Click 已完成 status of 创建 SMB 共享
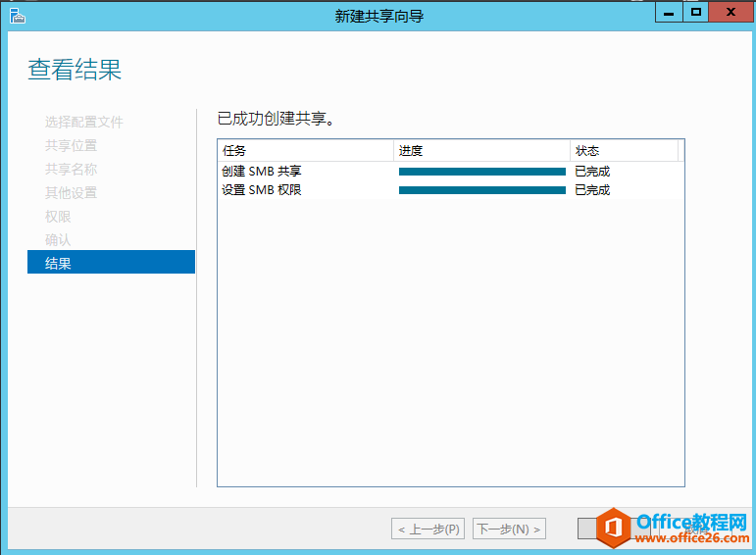This screenshot has height=555, width=756. click(x=592, y=172)
